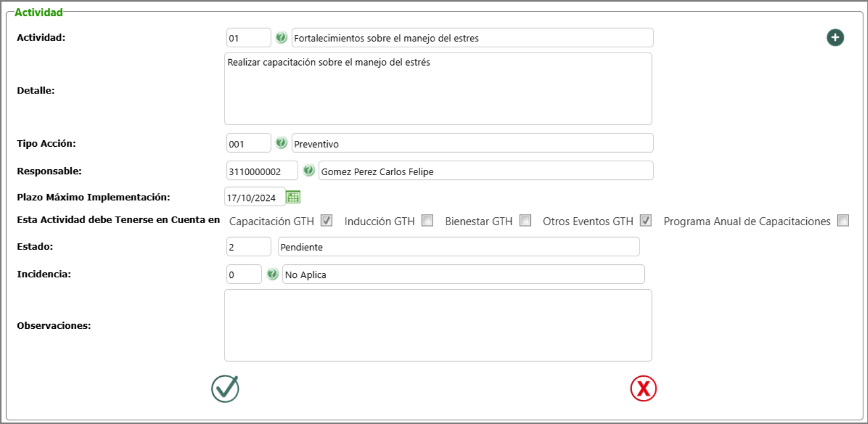Click the Estado code field containing 2

click(x=249, y=247)
